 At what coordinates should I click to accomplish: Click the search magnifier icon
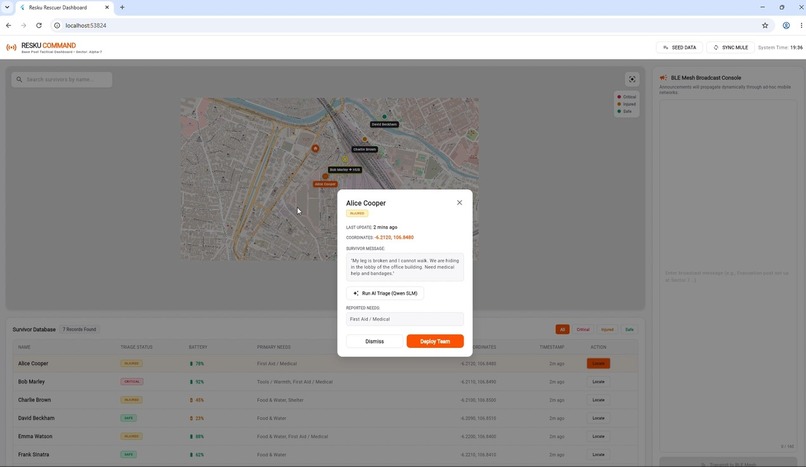[x=19, y=79]
